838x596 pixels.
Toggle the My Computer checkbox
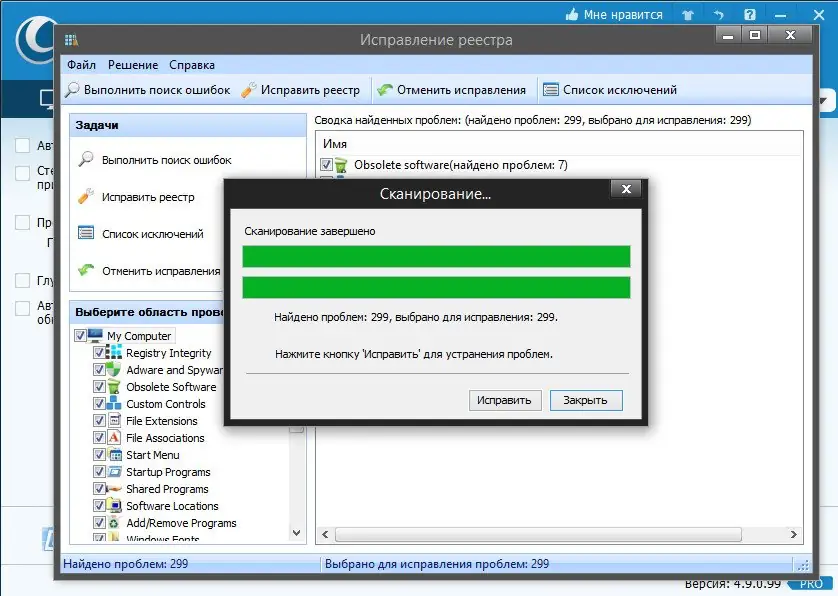point(80,336)
